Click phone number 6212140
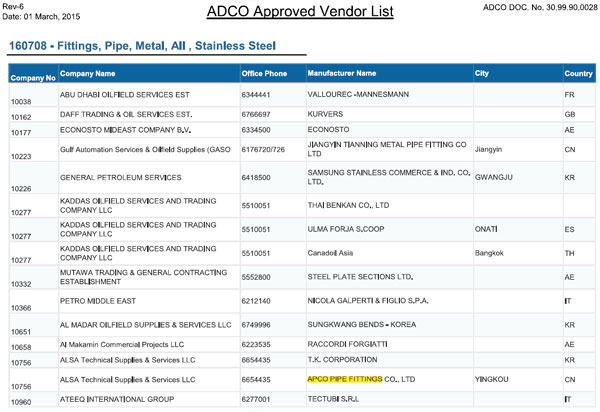This screenshot has width=600, height=412. pos(256,301)
